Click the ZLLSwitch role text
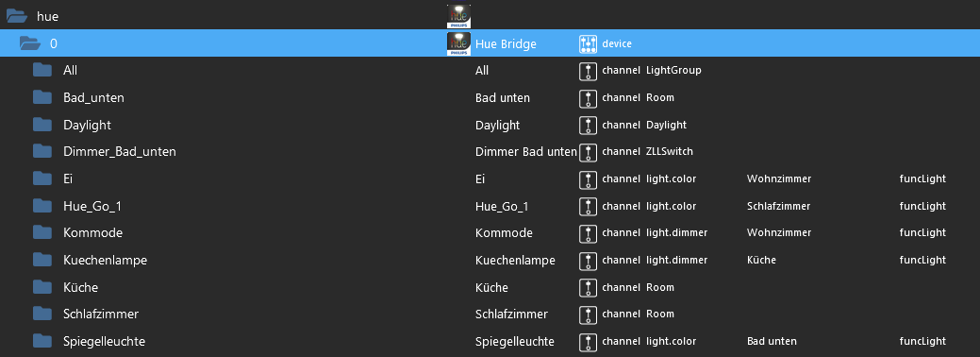Screen dimensions: 980x357 coord(670,151)
